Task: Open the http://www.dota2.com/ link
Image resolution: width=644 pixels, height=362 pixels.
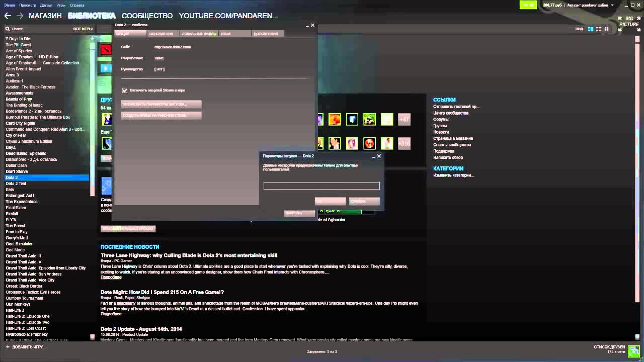Action: click(x=173, y=47)
